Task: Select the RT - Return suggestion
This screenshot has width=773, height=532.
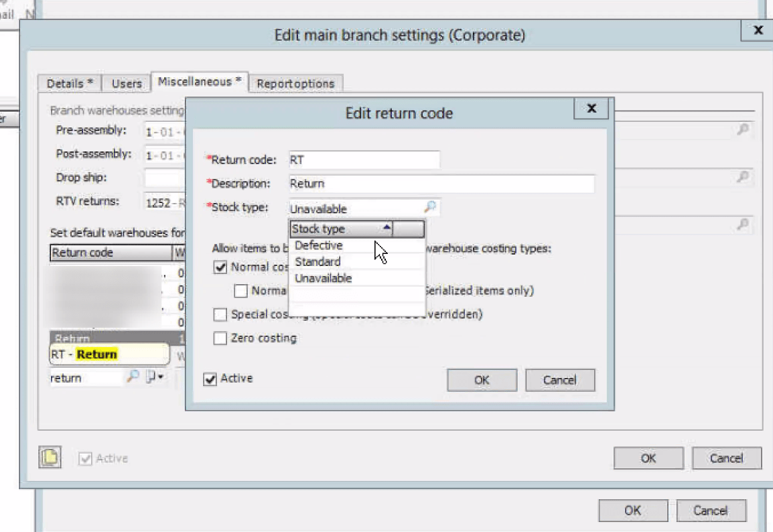Action: pyautogui.click(x=109, y=354)
